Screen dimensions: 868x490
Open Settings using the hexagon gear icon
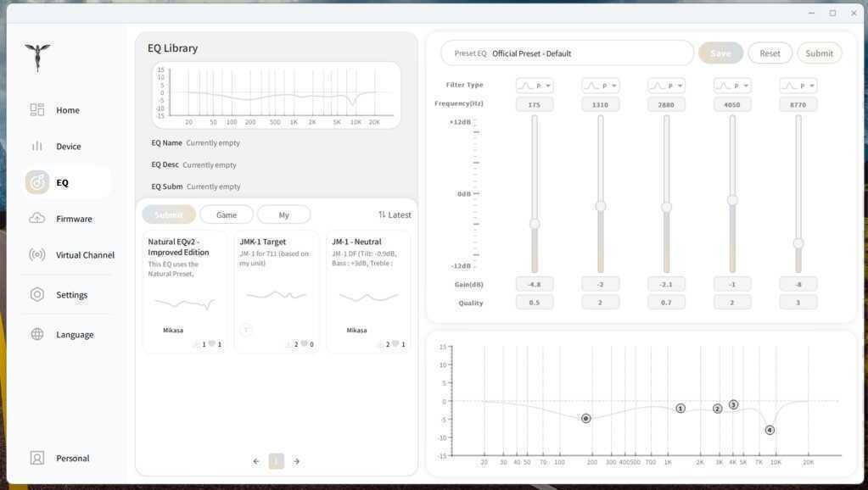[x=37, y=295]
